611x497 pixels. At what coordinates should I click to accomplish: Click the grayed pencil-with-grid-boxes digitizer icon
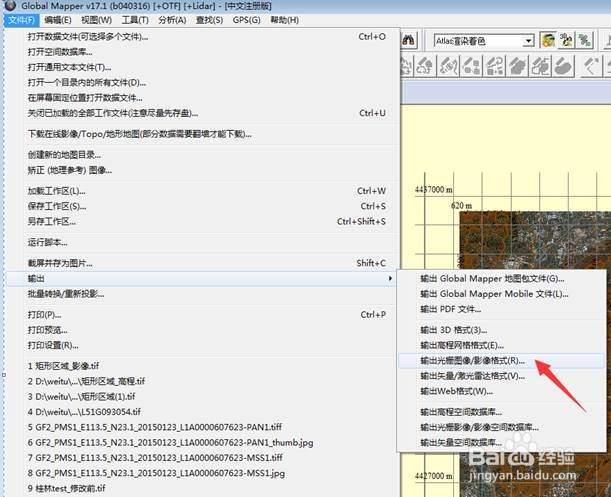pos(471,66)
